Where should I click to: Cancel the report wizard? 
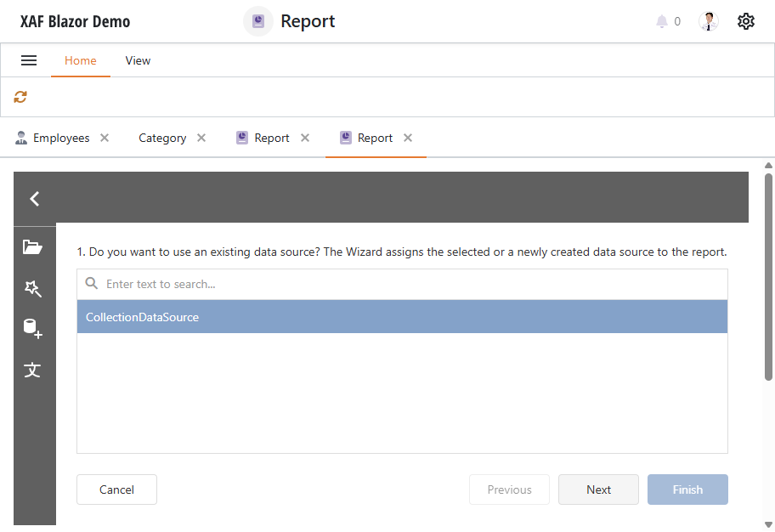(116, 490)
